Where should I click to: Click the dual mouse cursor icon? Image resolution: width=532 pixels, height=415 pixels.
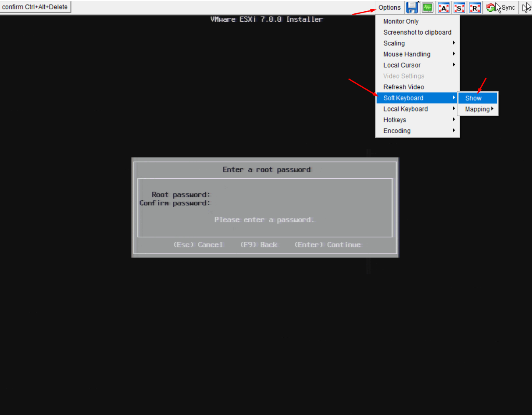pos(527,8)
